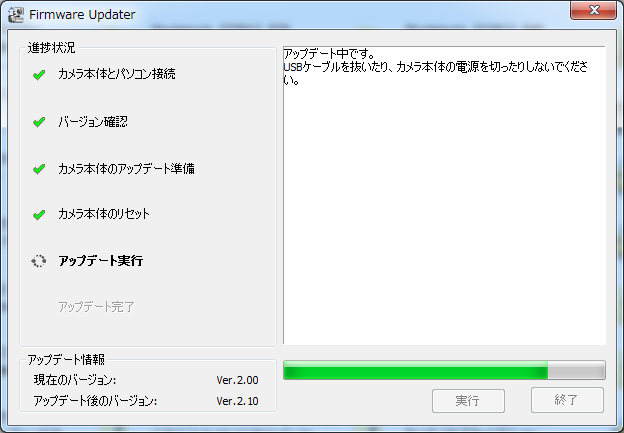Screen dimensions: 624x433
Task: Select the カメラ本体とパソコン接続 step label
Action: tap(117, 74)
